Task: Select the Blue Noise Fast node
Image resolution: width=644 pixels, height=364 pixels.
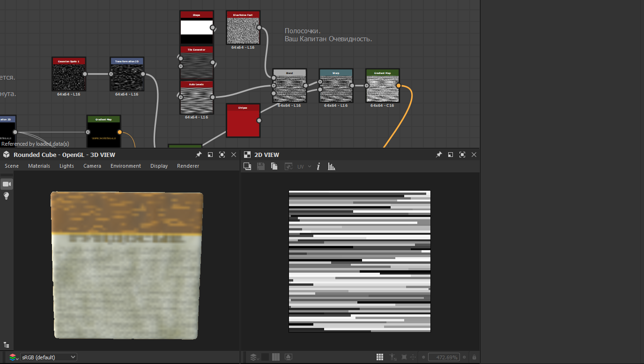Action: [243, 28]
